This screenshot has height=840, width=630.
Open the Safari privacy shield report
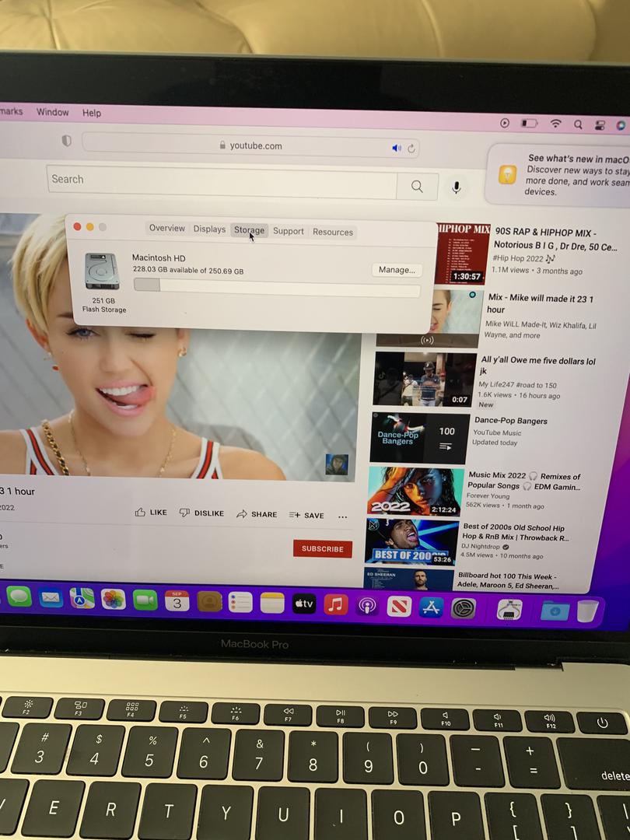(x=66, y=141)
